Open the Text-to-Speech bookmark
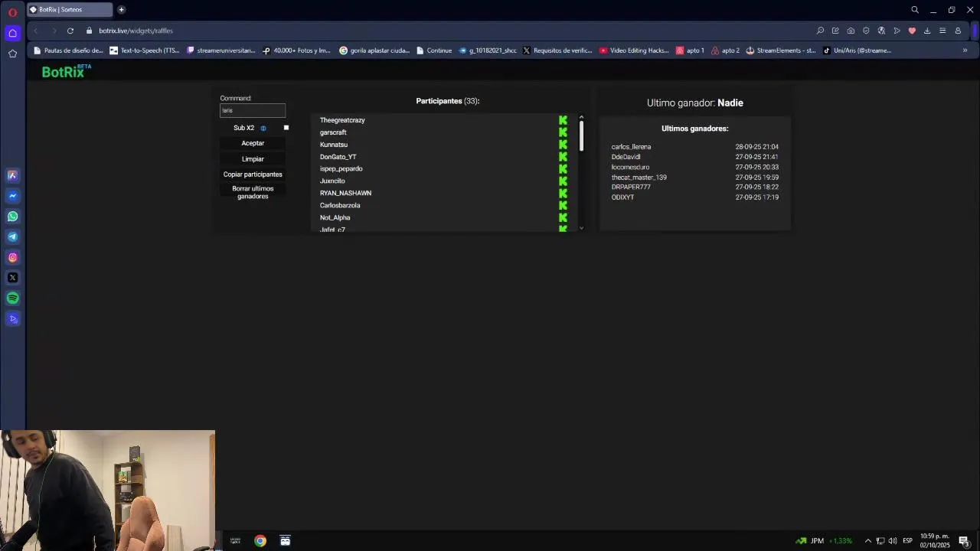 point(145,51)
